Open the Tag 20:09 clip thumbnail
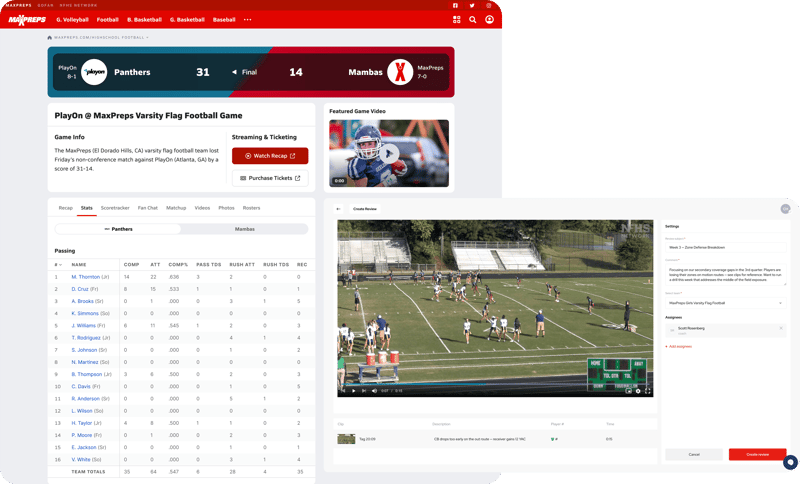The image size is (800, 484). [346, 439]
